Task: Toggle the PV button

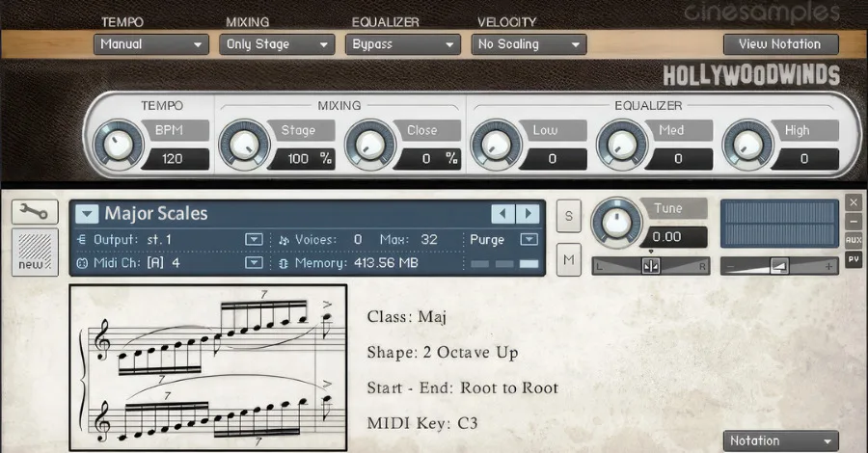Action: (854, 259)
